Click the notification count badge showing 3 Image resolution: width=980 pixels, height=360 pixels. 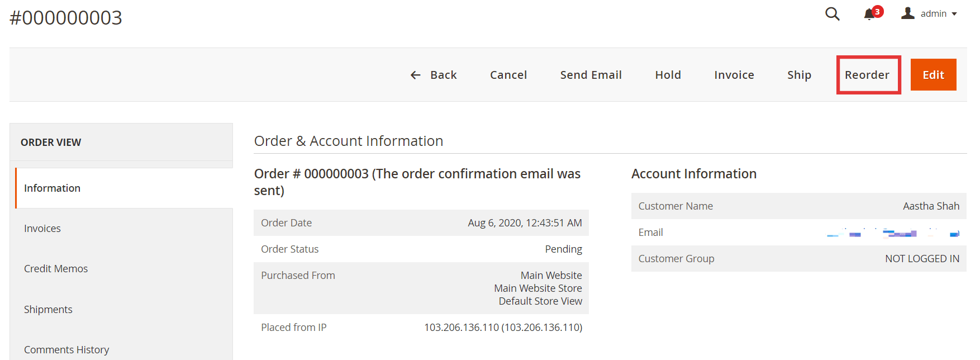[x=877, y=11]
